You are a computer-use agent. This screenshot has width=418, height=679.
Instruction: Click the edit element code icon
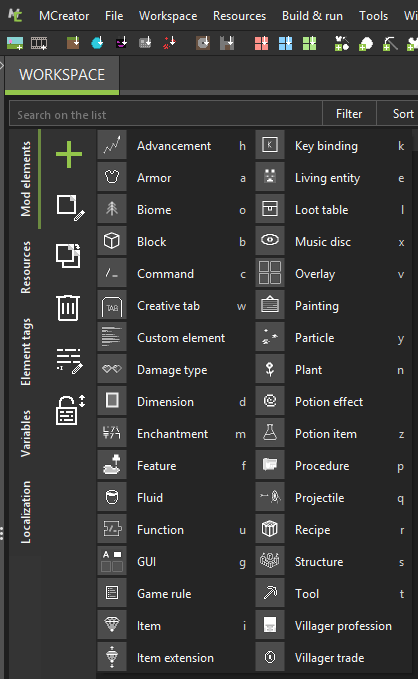69,361
